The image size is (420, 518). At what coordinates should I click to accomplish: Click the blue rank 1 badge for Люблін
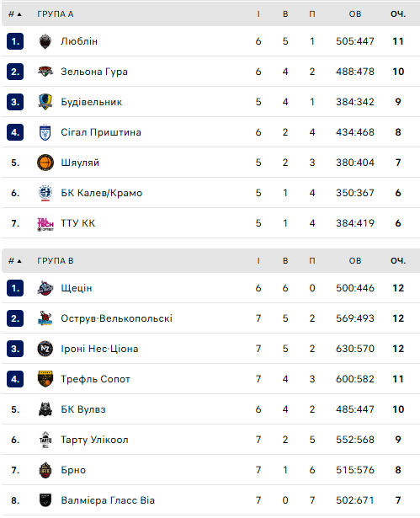click(15, 41)
